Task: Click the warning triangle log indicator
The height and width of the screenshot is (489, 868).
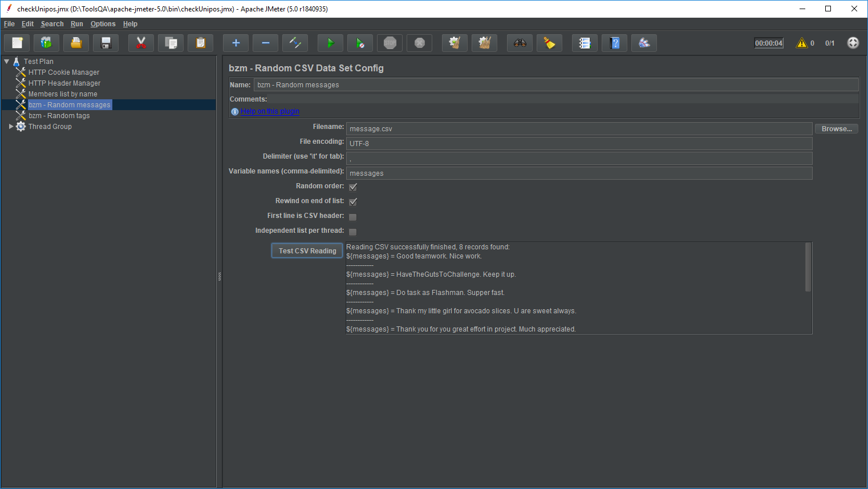Action: tap(802, 43)
